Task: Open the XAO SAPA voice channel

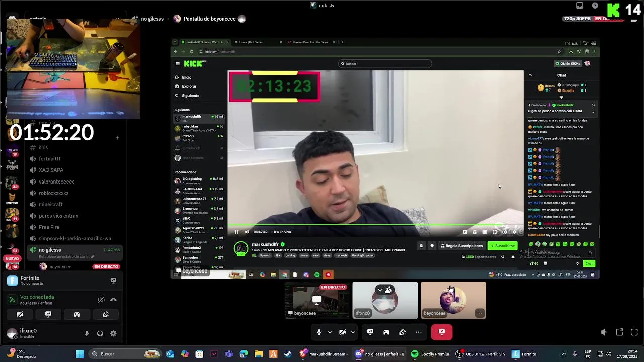Action: click(51, 170)
